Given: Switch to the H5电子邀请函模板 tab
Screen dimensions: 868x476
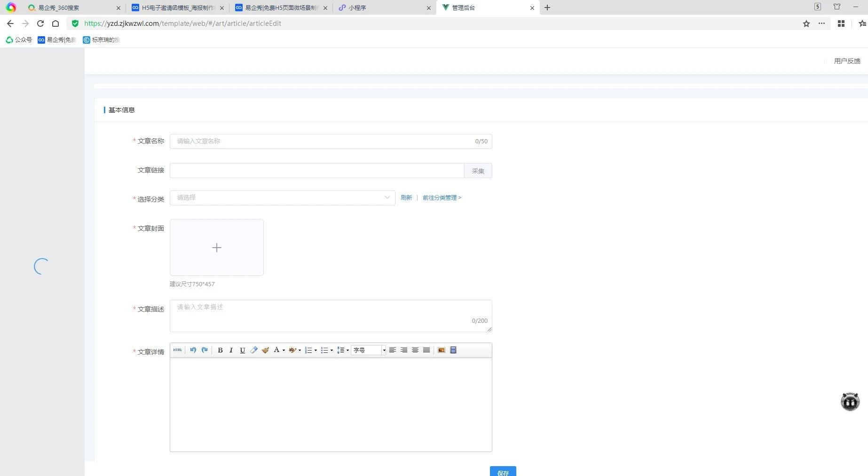Looking at the screenshot, I should (x=177, y=8).
